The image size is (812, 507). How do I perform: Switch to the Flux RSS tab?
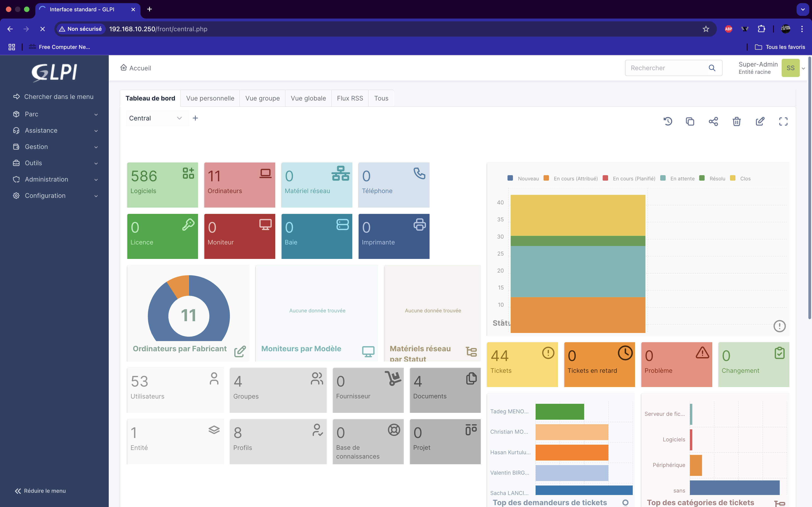pyautogui.click(x=350, y=98)
